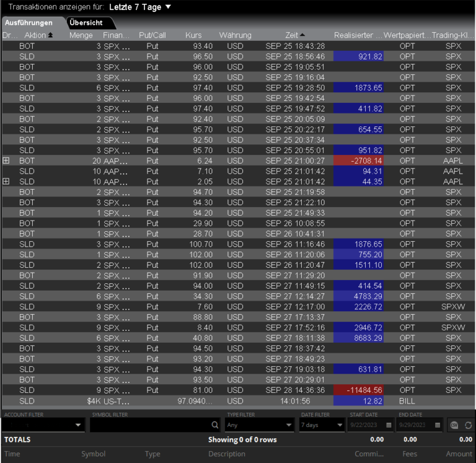Open the Account Filter dropdown
476x463 pixels.
(78, 425)
